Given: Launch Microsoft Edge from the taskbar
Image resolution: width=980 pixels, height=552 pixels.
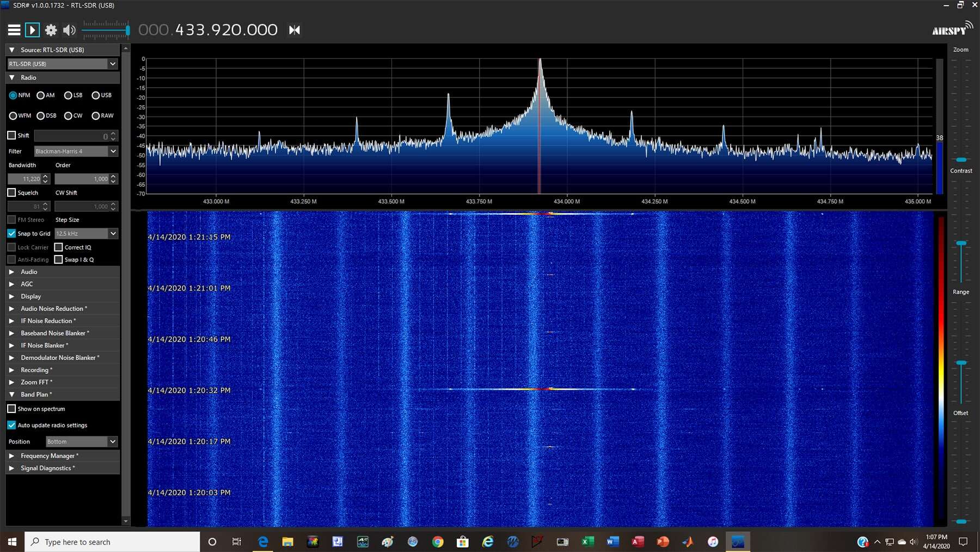Looking at the screenshot, I should [x=264, y=542].
